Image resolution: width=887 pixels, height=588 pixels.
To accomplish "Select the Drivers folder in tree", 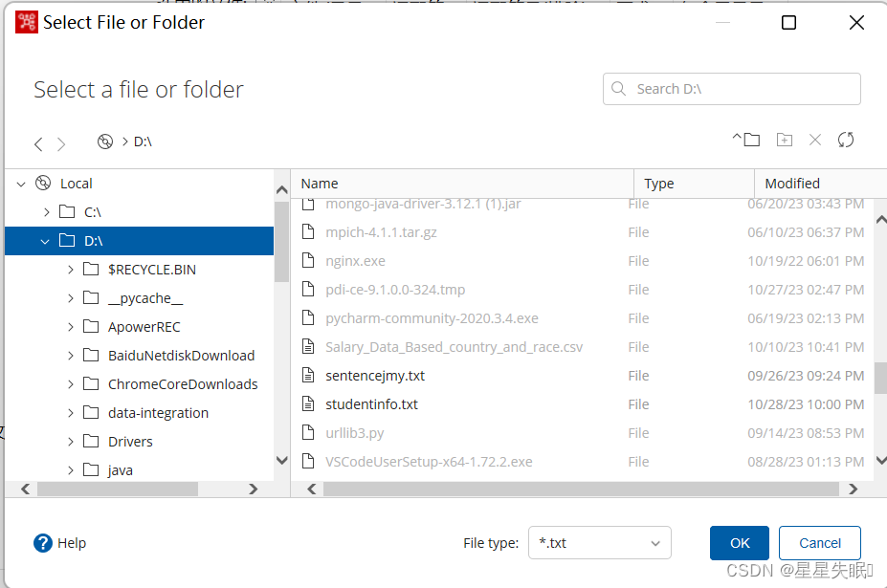I will (x=130, y=442).
